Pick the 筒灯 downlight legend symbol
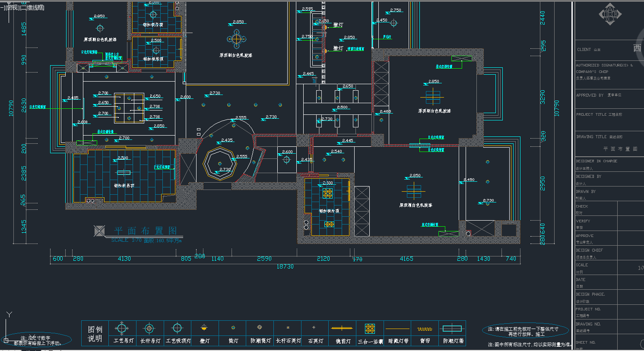This screenshot has width=644, height=351. click(x=233, y=328)
